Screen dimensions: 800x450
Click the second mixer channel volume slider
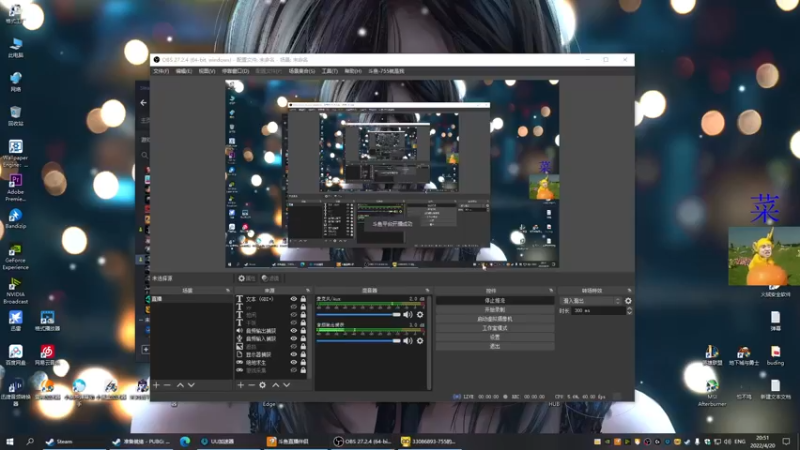pos(358,341)
